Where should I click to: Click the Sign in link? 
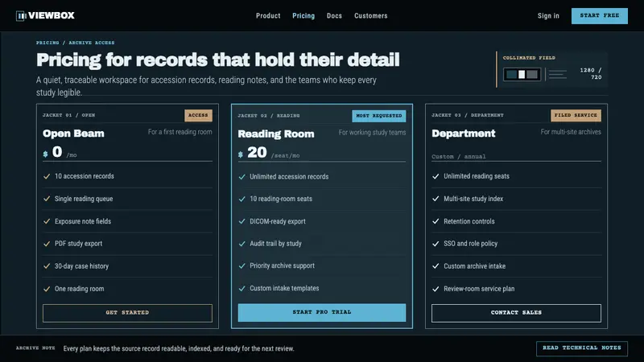548,15
